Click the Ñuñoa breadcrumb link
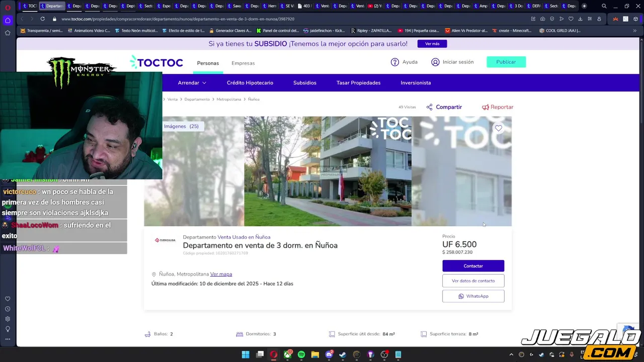This screenshot has height=362, width=644. tap(254, 100)
